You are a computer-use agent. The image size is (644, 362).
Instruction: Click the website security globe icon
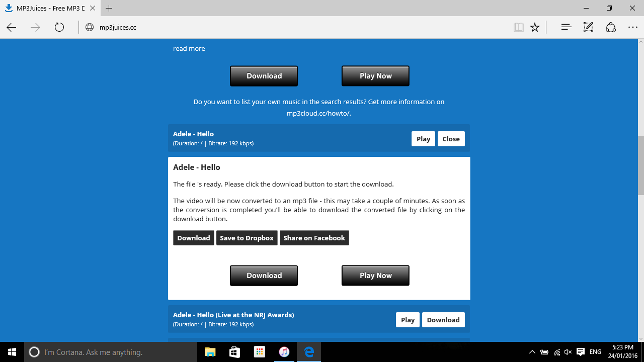[89, 27]
